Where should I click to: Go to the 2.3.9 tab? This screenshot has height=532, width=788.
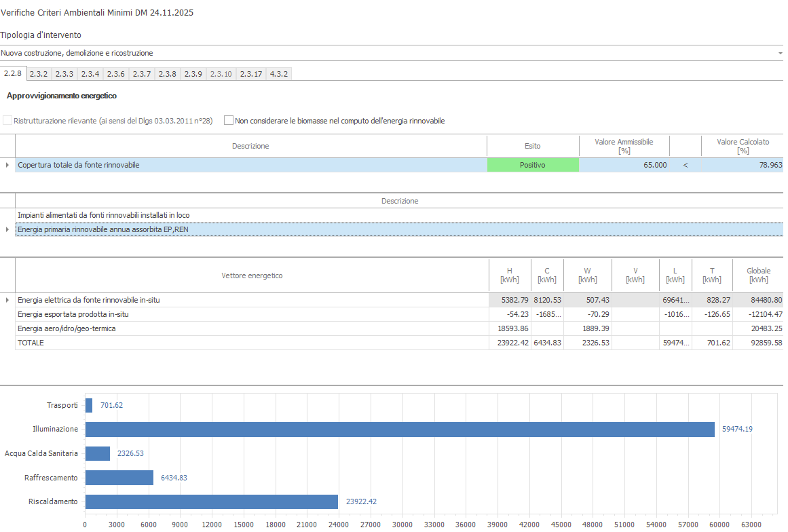coord(193,74)
